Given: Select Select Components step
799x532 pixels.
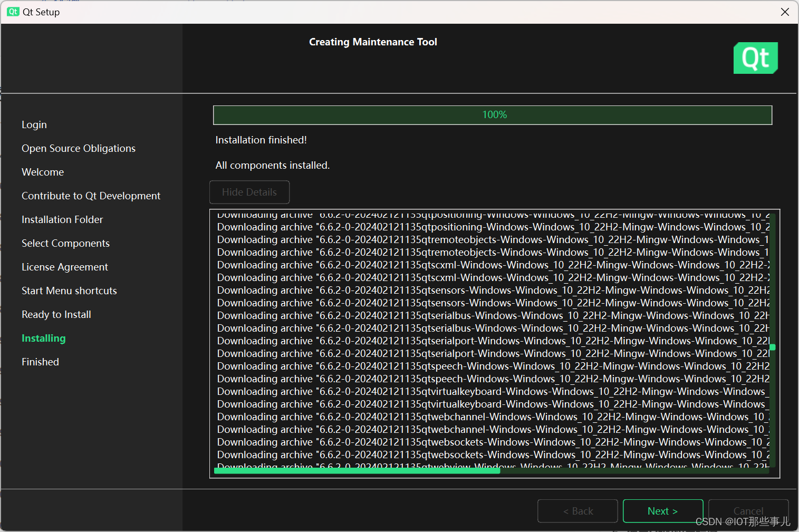Looking at the screenshot, I should (65, 243).
